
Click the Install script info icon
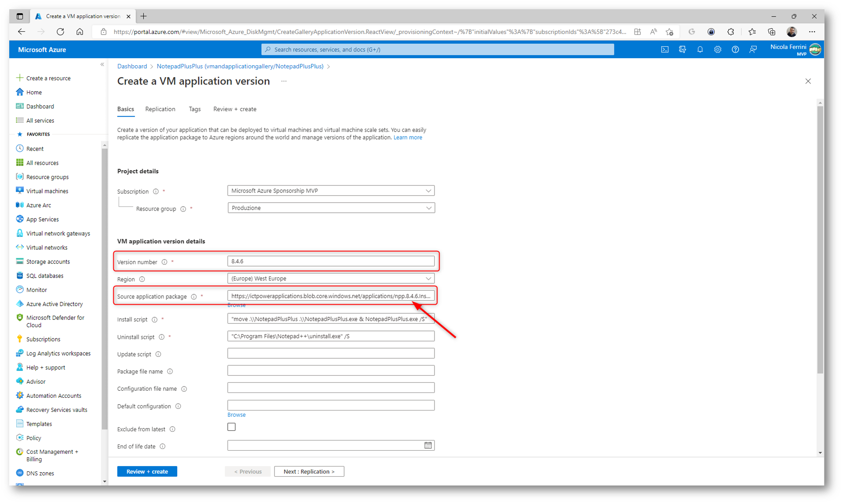tap(155, 320)
